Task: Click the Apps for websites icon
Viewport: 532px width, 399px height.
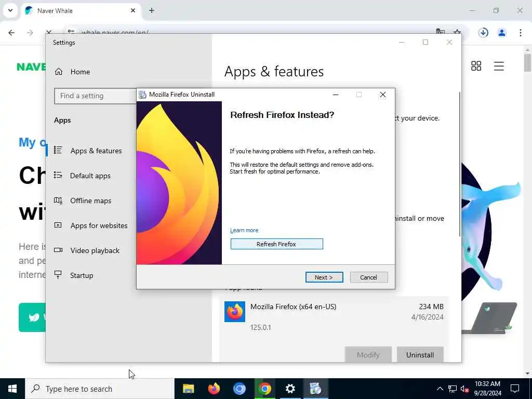Action: pyautogui.click(x=58, y=225)
